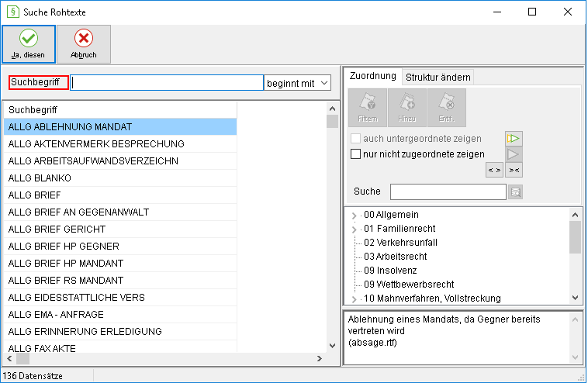Screen dimensions: 588x383
Task: Expand the '01 Familienrecht' tree node
Action: coord(354,229)
